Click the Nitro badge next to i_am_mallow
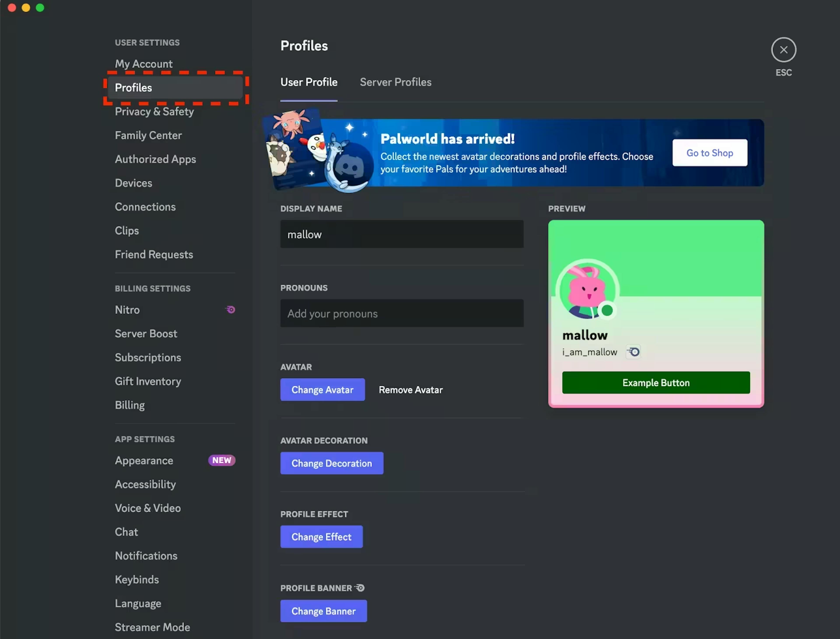Viewport: 840px width, 639px height. pyautogui.click(x=633, y=352)
